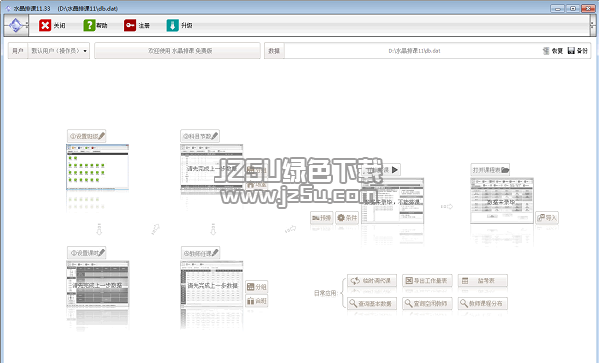The image size is (599, 363).
Task: Click export workload table button
Action: 427,280
